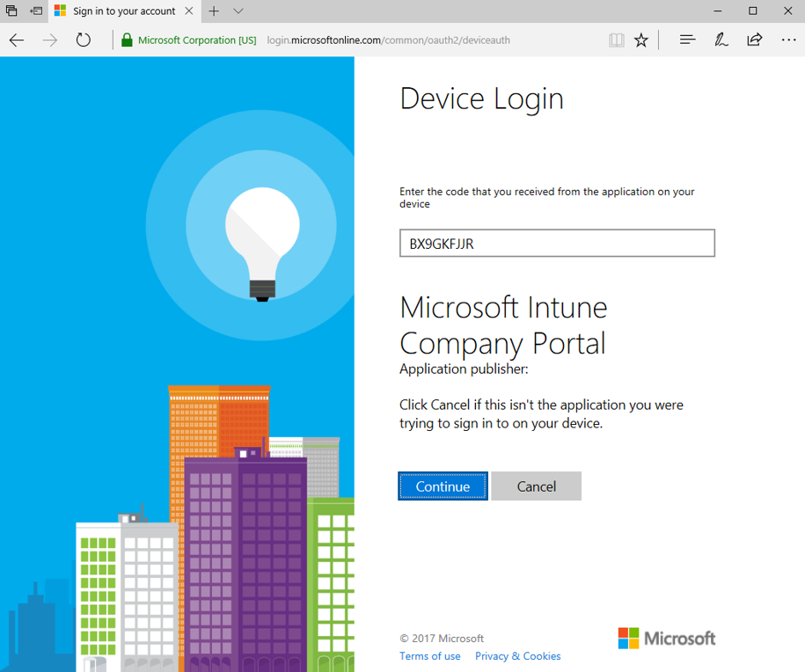Click the Device Login heading
The height and width of the screenshot is (672, 805).
click(x=481, y=99)
